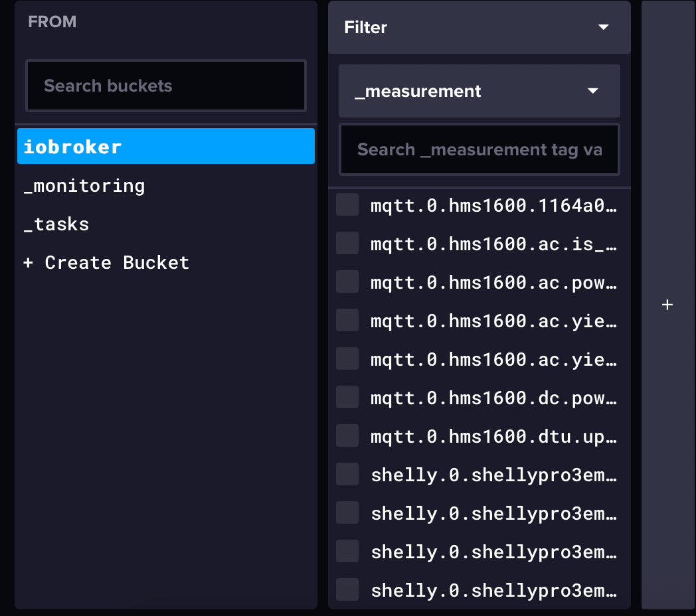Click the plus icon to add filter

(667, 305)
